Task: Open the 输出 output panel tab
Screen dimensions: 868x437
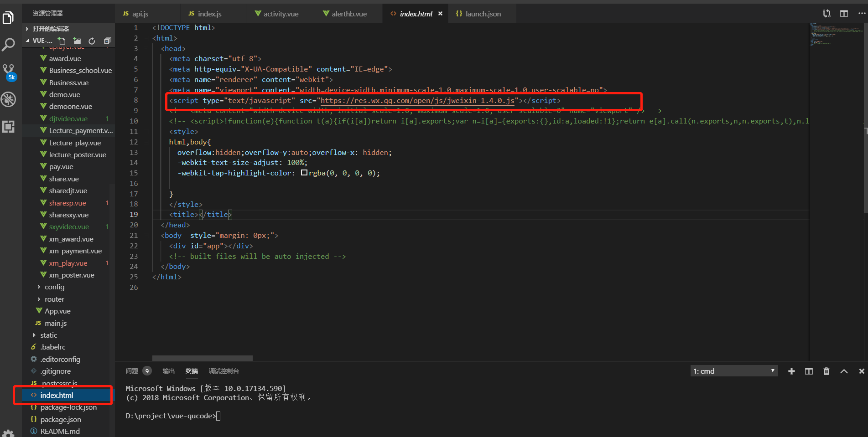Action: (x=169, y=371)
